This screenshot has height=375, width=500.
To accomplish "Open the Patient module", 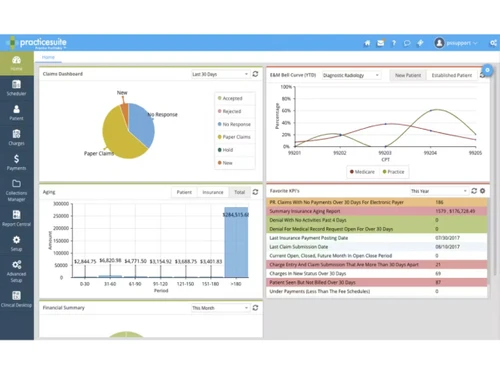I will (17, 113).
